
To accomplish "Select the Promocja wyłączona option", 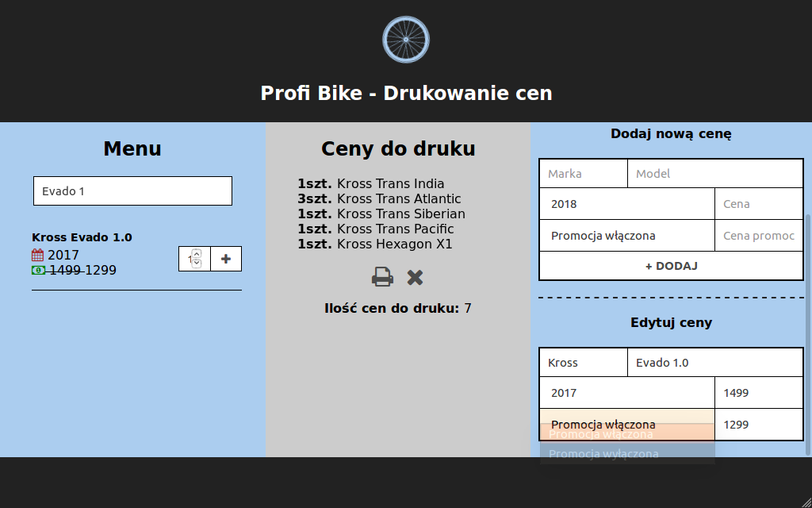I will [627, 454].
